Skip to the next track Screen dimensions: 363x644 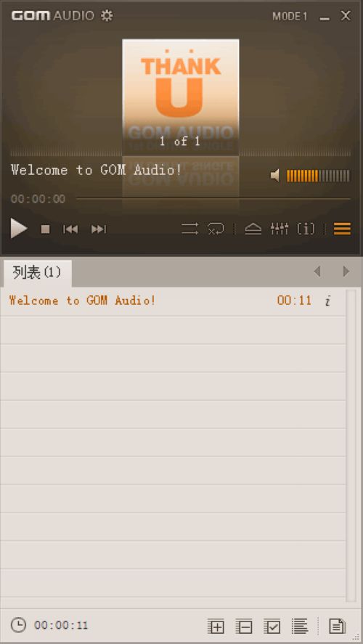99,229
